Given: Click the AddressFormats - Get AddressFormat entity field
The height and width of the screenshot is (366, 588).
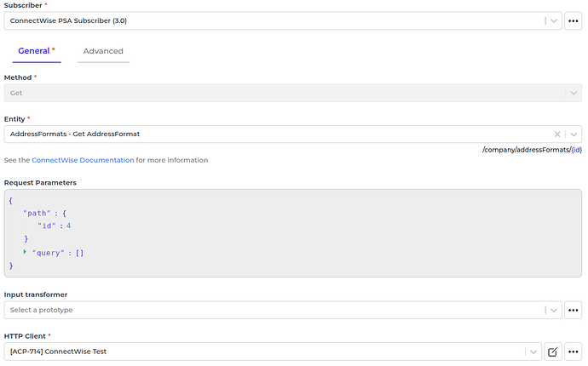Looking at the screenshot, I should coord(273,134).
